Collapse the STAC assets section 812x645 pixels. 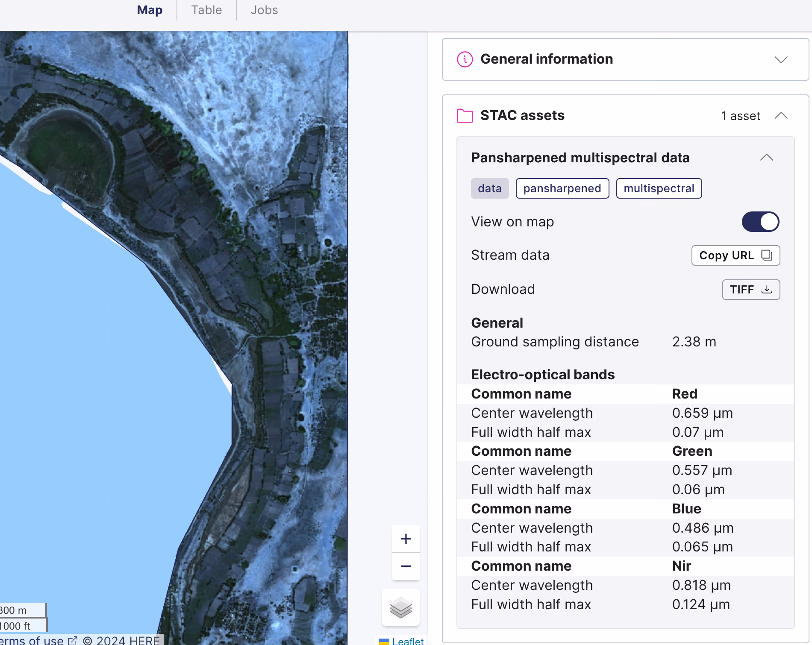781,116
